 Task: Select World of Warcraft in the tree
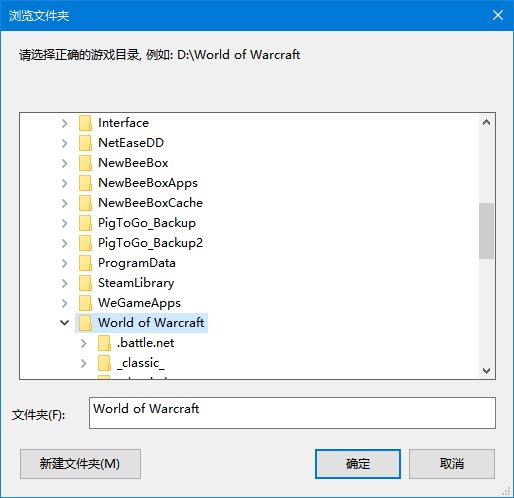click(x=151, y=323)
